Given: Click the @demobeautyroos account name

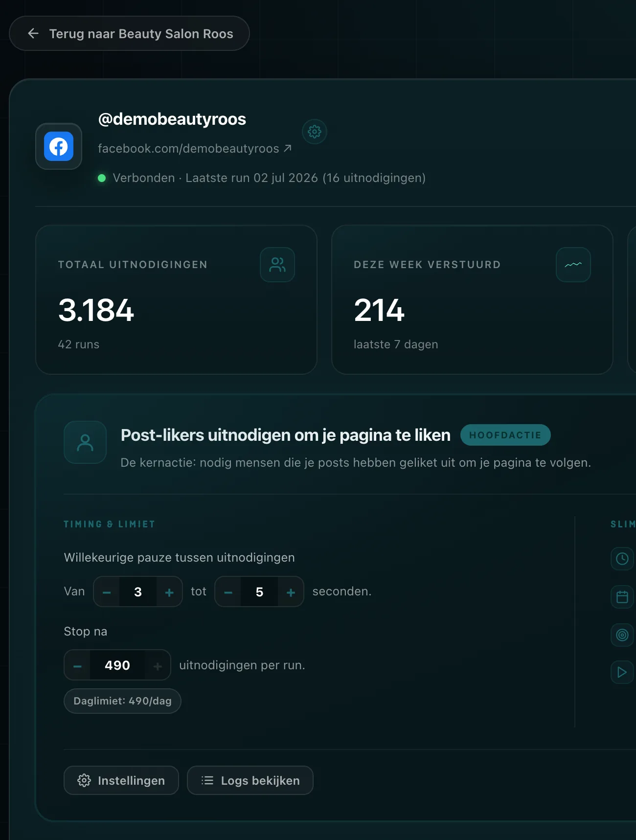Looking at the screenshot, I should (x=172, y=119).
